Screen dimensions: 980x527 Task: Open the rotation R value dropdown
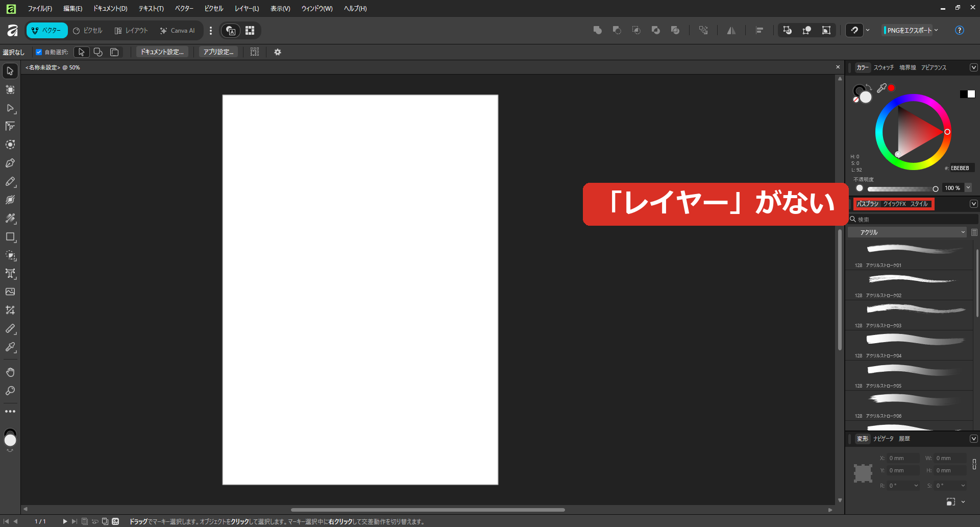(916, 486)
